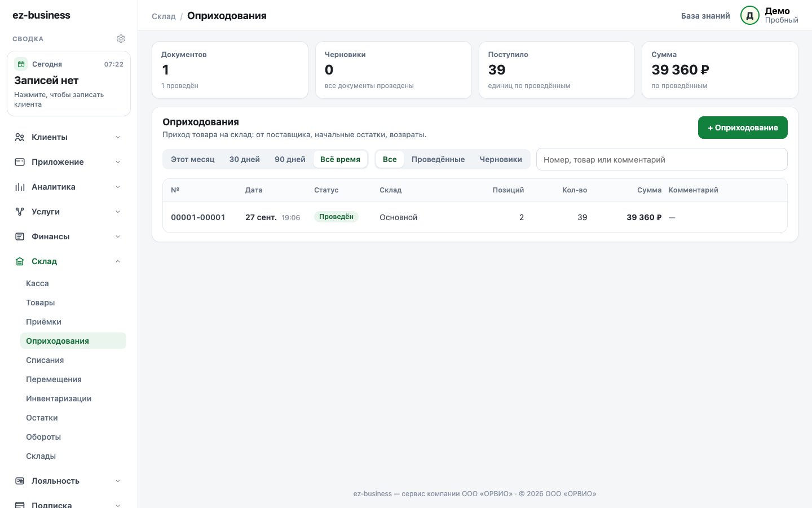Open the dashboard settings gear icon
The image size is (812, 508).
pyautogui.click(x=121, y=39)
